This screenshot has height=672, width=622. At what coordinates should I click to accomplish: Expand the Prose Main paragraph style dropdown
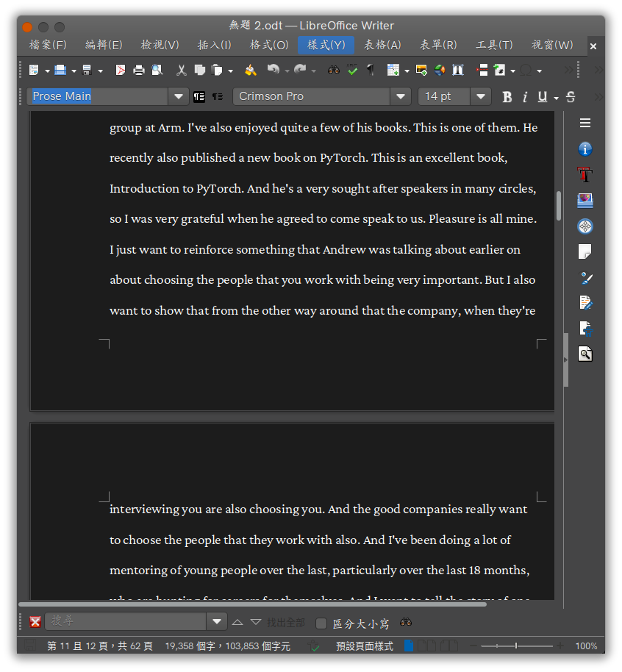click(x=179, y=96)
